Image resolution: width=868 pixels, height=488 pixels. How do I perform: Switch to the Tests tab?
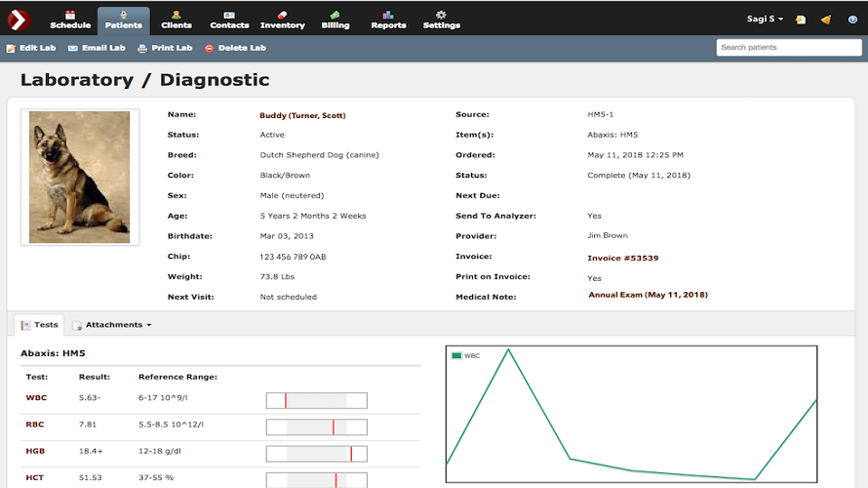click(x=40, y=325)
